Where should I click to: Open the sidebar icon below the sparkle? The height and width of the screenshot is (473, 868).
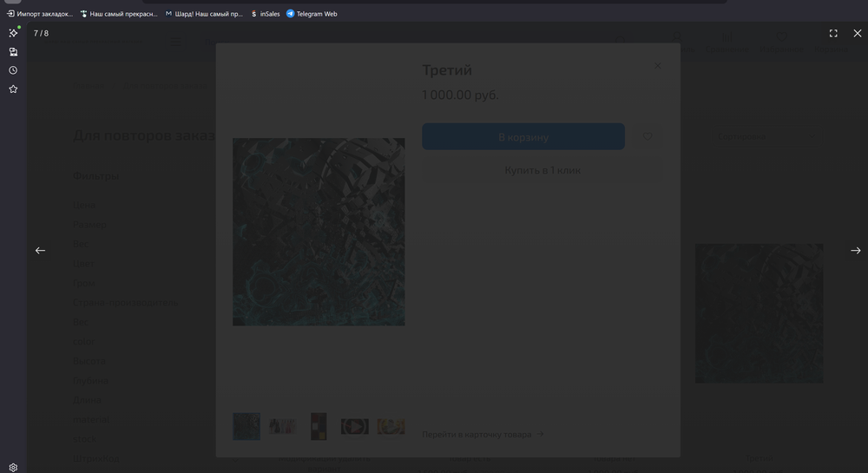pos(13,52)
